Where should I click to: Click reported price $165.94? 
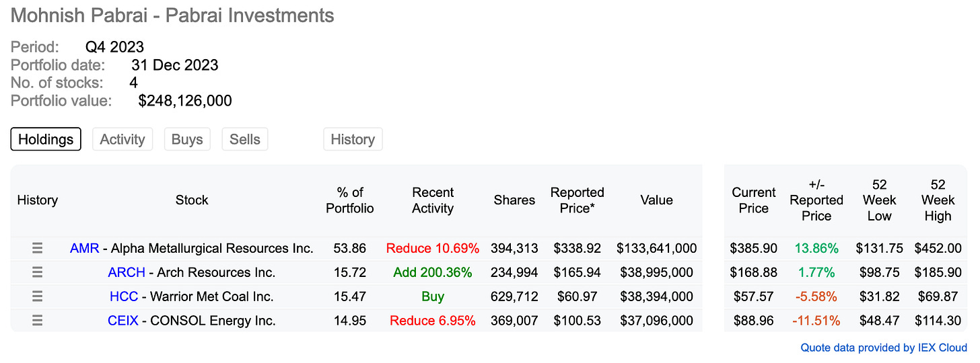coord(577,273)
